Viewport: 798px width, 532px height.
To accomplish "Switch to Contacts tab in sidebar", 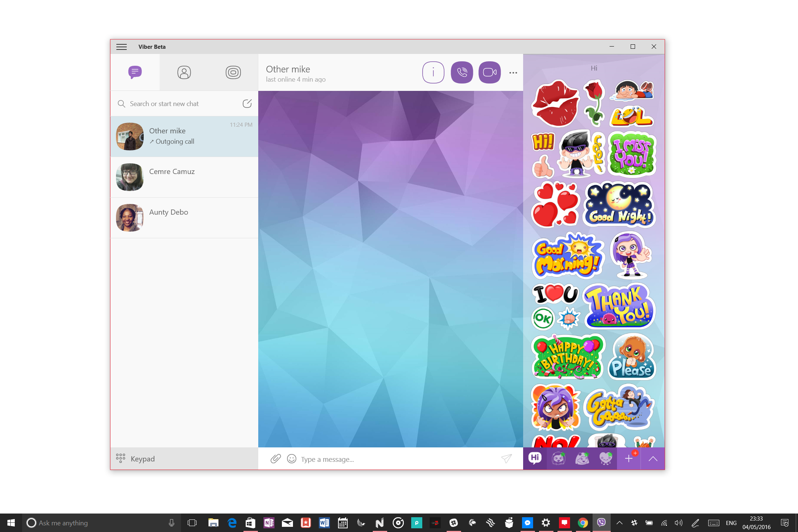I will [x=184, y=72].
